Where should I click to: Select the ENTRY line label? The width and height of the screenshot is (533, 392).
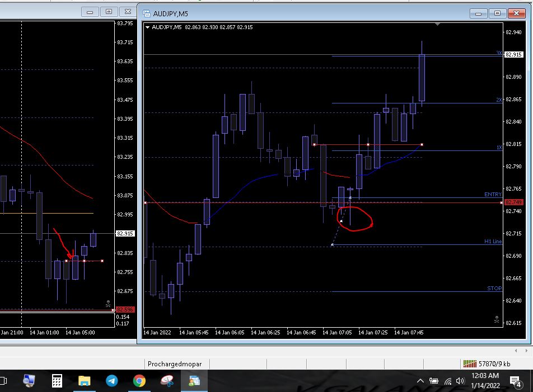pyautogui.click(x=493, y=194)
